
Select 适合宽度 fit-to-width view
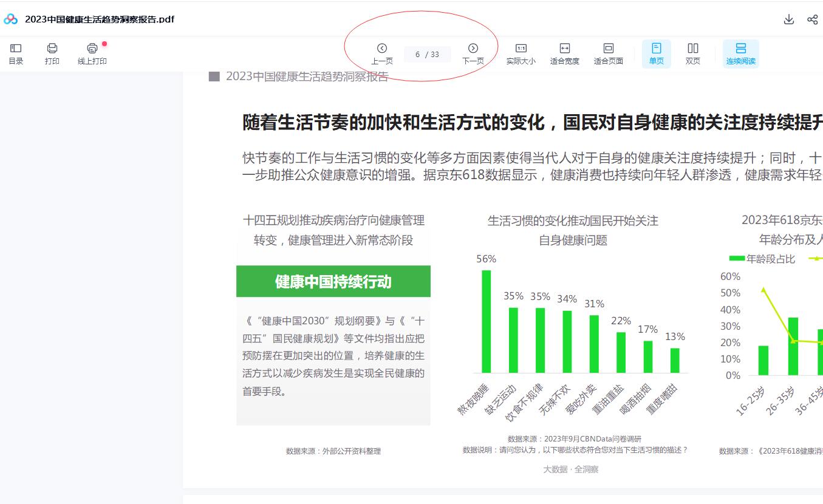pos(564,53)
